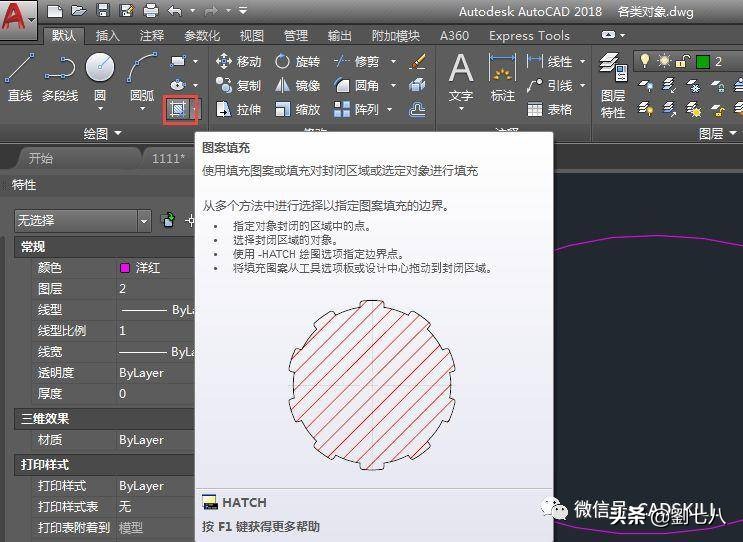Switch to the 开始 document tab
The image size is (743, 542).
pyautogui.click(x=41, y=158)
